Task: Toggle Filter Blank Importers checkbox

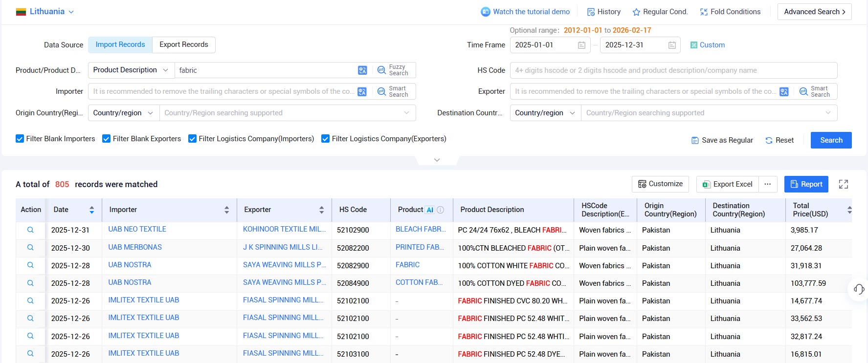Action: tap(20, 139)
